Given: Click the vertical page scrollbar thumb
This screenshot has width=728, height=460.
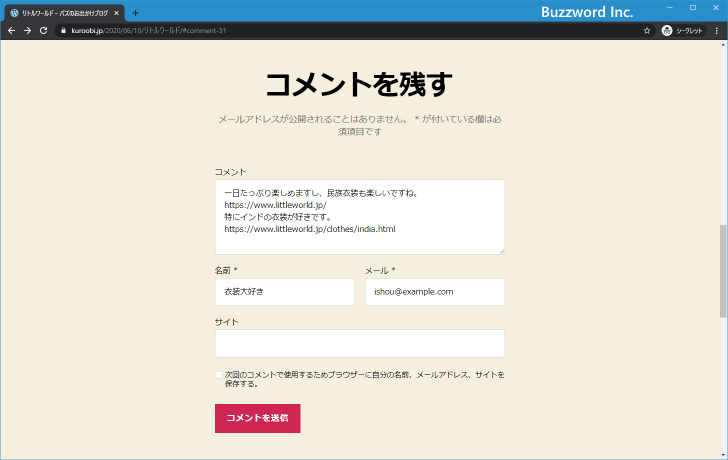Looking at the screenshot, I should click(x=722, y=270).
